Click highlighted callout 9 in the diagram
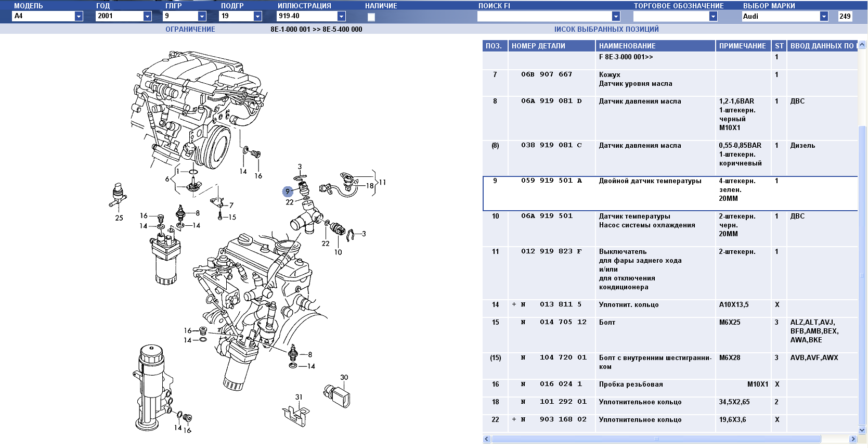 pos(288,191)
